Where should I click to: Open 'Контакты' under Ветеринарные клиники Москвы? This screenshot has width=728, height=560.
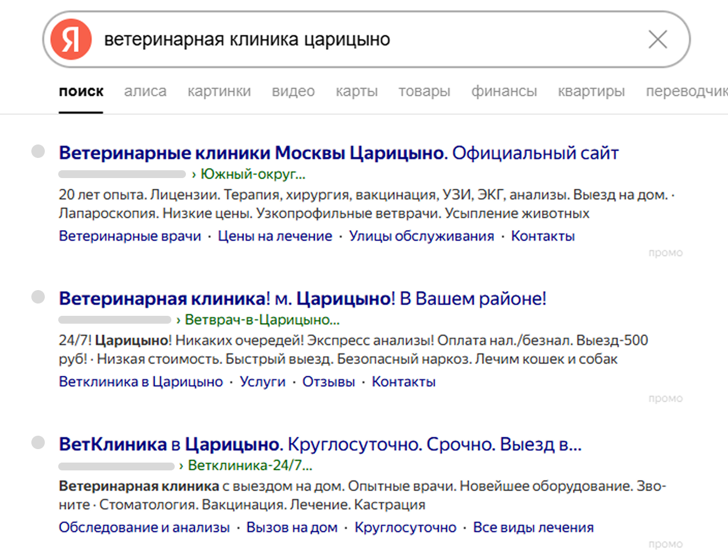point(543,236)
